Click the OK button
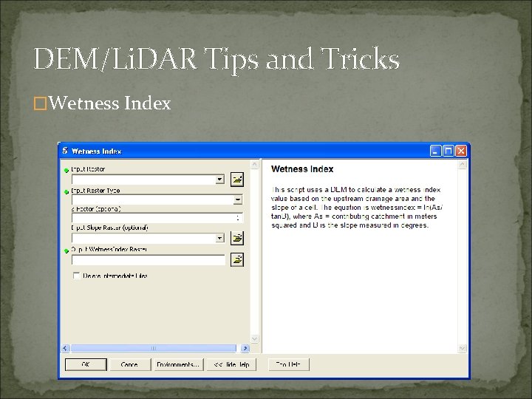Image resolution: width=532 pixels, height=399 pixels. tap(86, 364)
